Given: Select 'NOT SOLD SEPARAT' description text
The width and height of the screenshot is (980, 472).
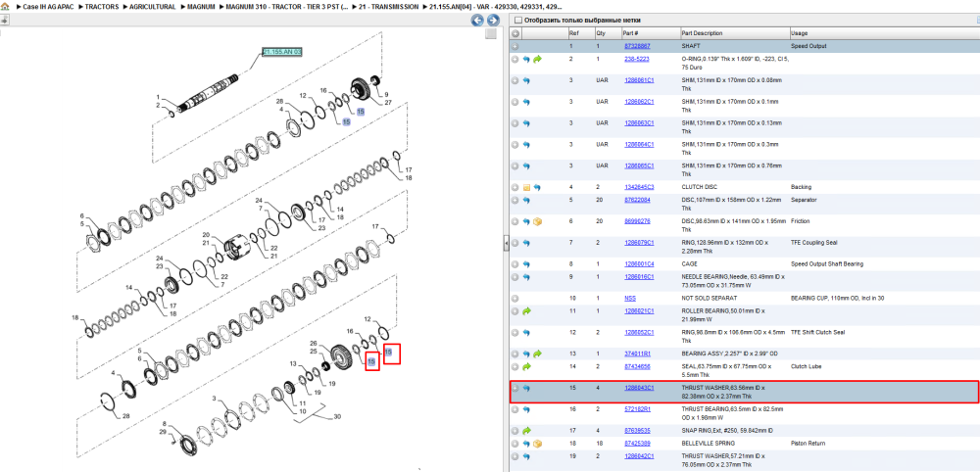Looking at the screenshot, I should (x=709, y=299).
